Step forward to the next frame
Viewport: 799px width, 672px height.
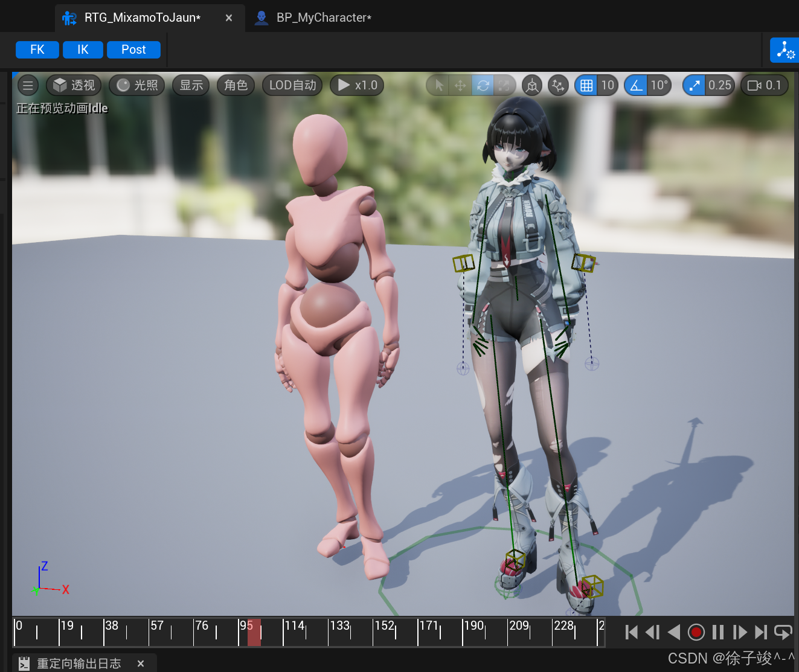(x=739, y=632)
